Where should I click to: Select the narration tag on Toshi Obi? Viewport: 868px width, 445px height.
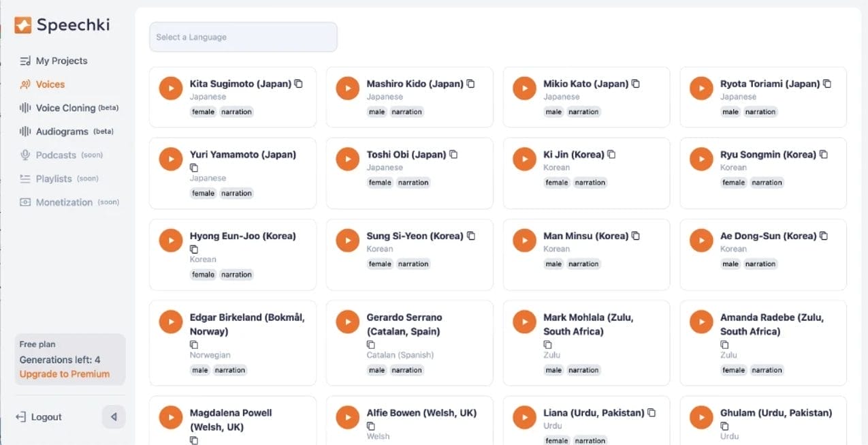413,182
